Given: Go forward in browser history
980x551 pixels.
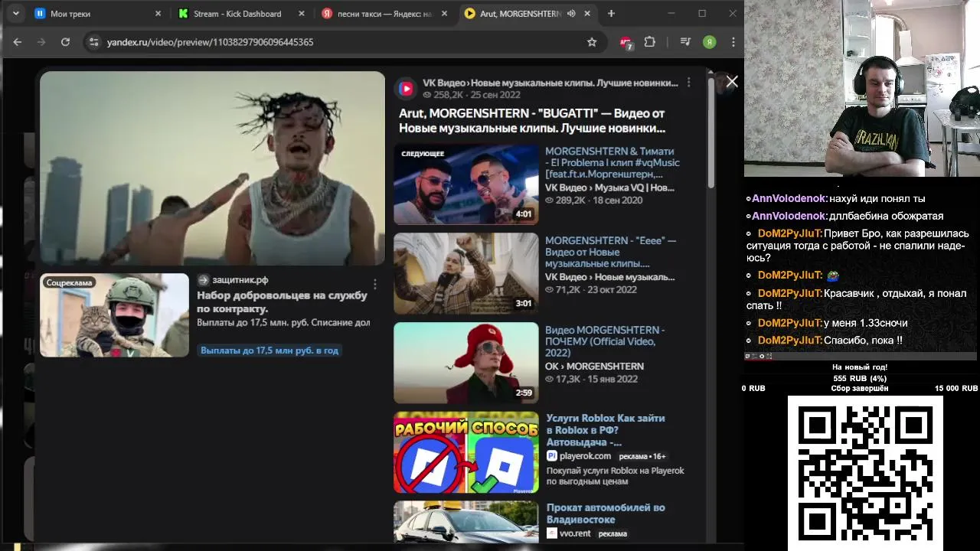Looking at the screenshot, I should pyautogui.click(x=41, y=42).
